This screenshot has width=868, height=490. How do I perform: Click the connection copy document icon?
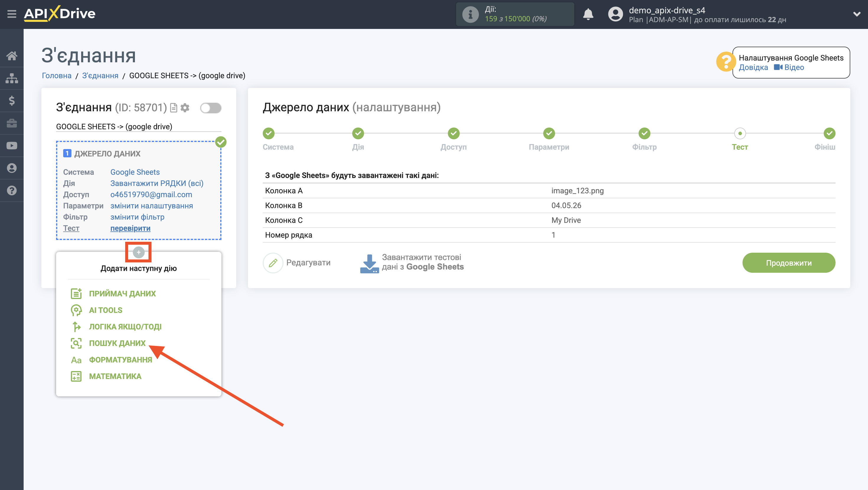click(x=174, y=108)
